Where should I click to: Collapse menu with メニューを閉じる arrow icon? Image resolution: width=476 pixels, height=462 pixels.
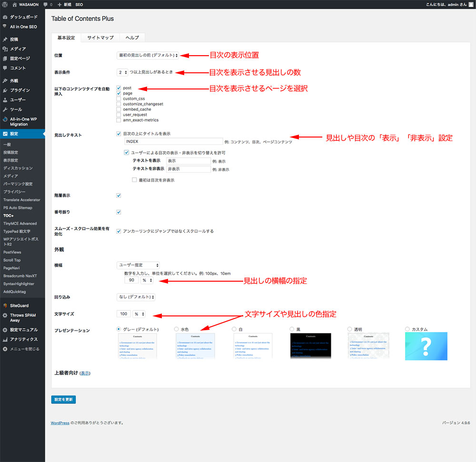tap(5, 349)
